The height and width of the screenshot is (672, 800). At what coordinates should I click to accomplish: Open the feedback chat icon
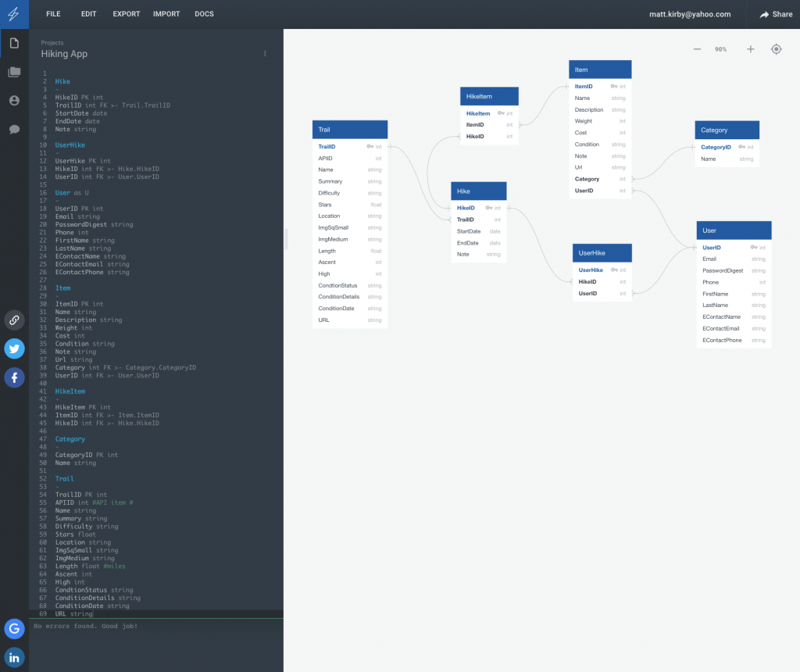14,128
